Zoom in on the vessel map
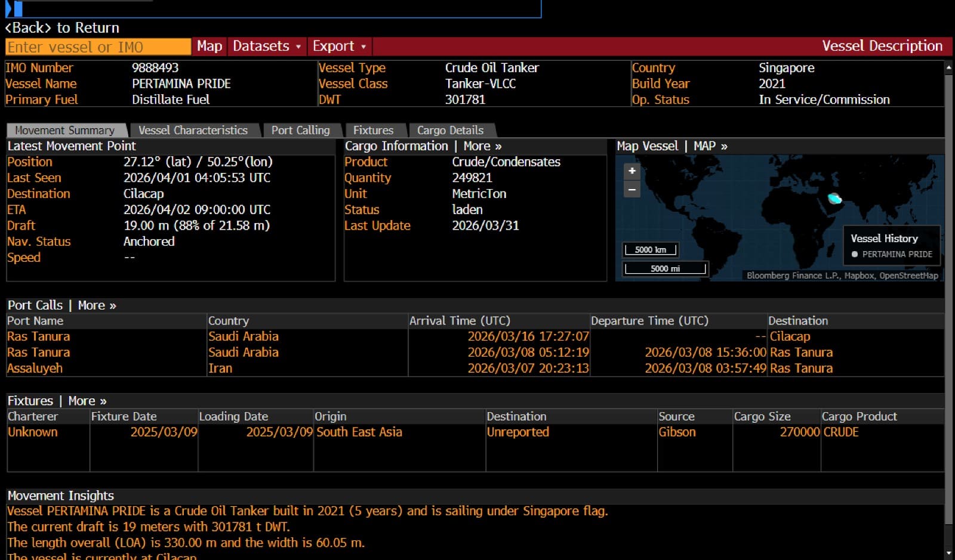 click(x=631, y=171)
